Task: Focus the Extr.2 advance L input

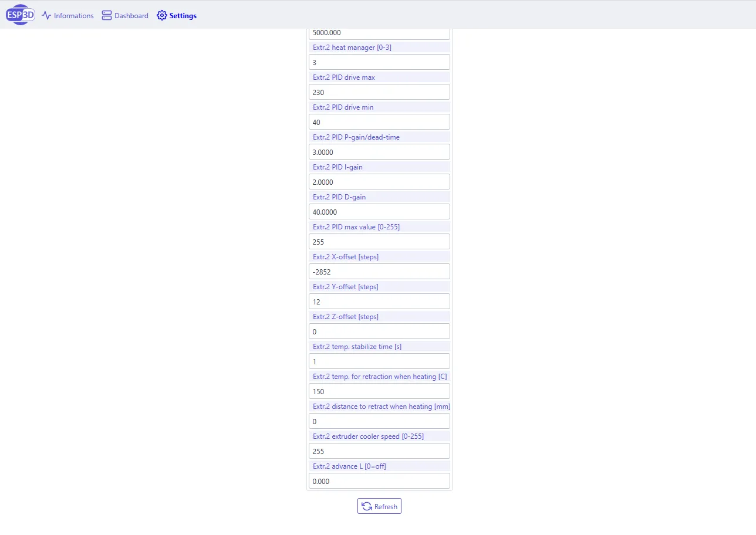Action: [x=379, y=481]
